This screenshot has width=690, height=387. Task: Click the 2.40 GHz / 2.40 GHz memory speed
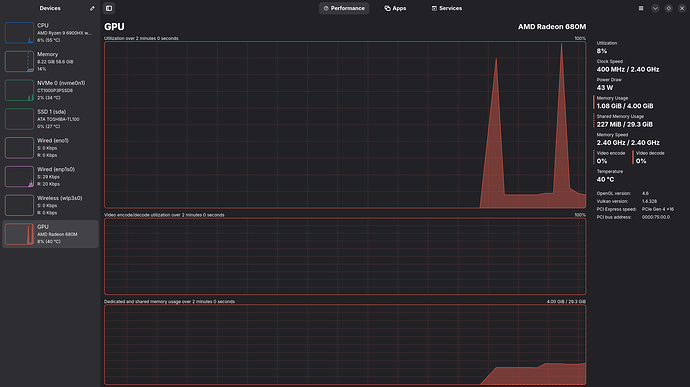[628, 143]
